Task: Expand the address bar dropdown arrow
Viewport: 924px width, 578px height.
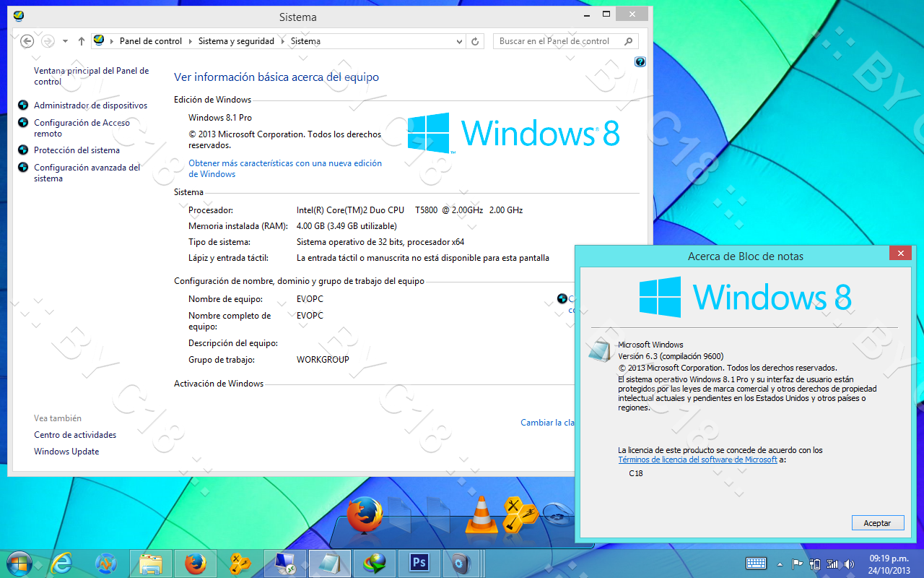Action: (x=459, y=41)
